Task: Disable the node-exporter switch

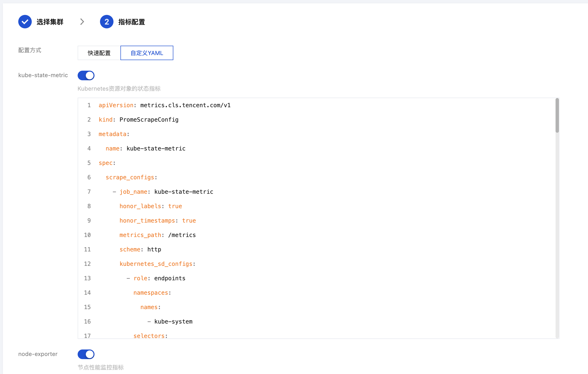Action: pyautogui.click(x=86, y=354)
